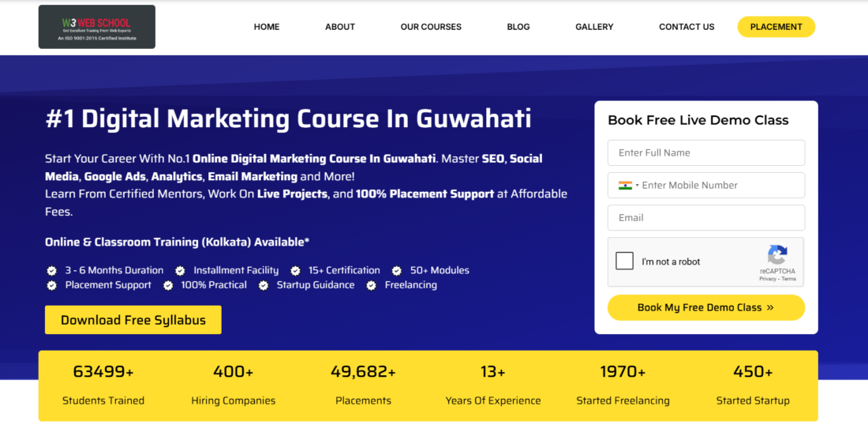868x436 pixels.
Task: Click the Years Of Experience label
Action: (x=492, y=400)
